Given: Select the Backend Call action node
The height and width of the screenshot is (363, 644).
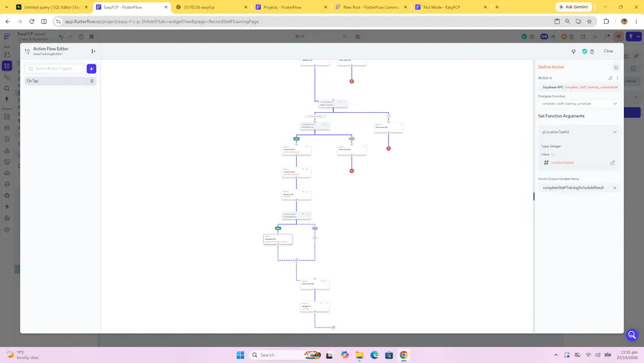Looking at the screenshot, I should 296,195.
